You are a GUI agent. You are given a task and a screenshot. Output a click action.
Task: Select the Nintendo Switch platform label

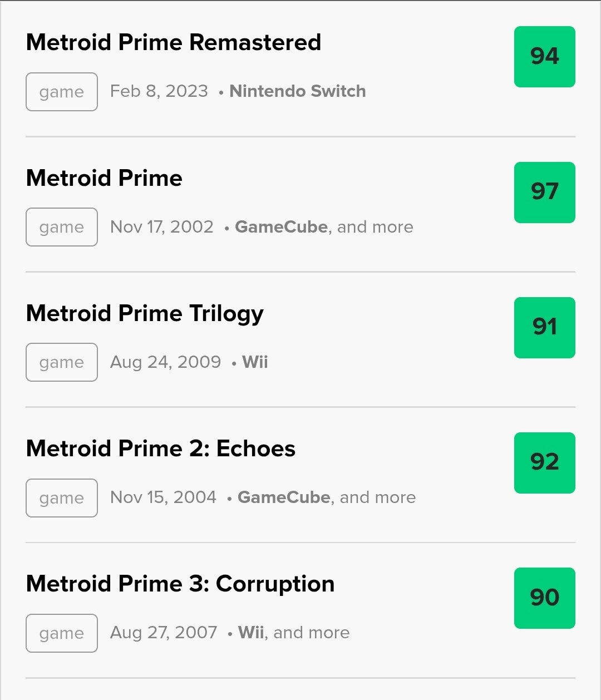coord(298,91)
